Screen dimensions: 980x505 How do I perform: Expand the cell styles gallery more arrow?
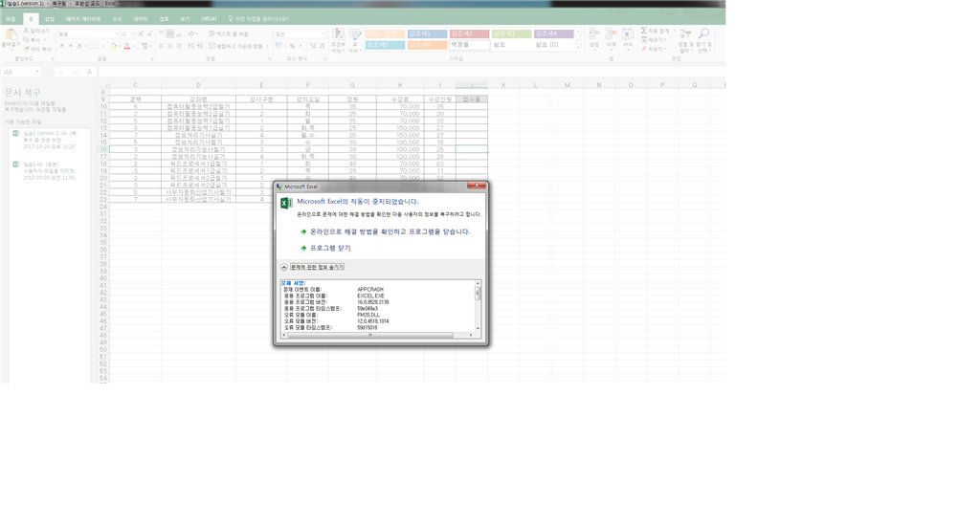pos(578,48)
